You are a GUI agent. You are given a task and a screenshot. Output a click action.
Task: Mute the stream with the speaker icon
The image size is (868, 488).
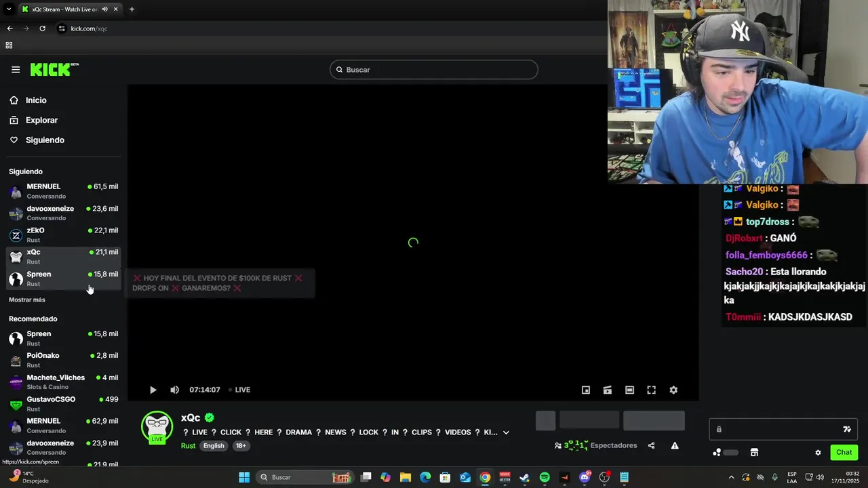tap(174, 390)
